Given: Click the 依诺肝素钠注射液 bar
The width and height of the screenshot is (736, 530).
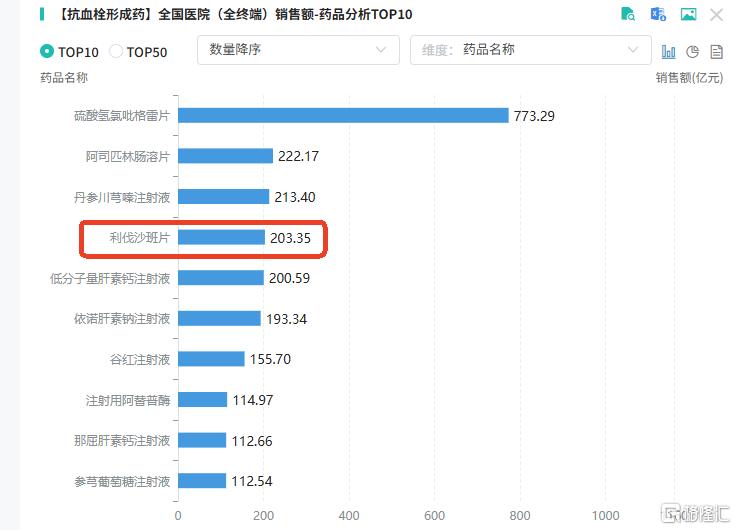Looking at the screenshot, I should pyautogui.click(x=219, y=318).
